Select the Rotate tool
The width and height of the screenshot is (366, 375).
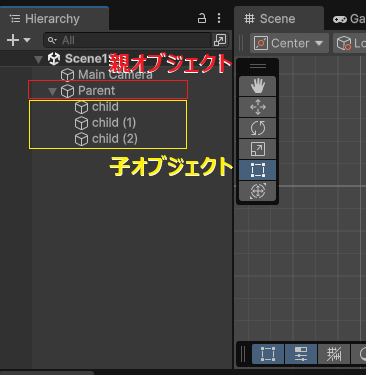[x=257, y=128]
